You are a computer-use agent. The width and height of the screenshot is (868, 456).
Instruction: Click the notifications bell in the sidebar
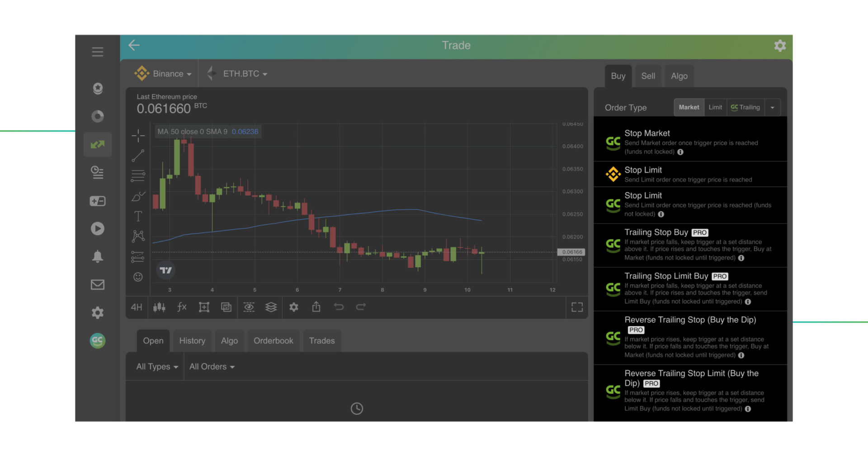[x=97, y=256]
